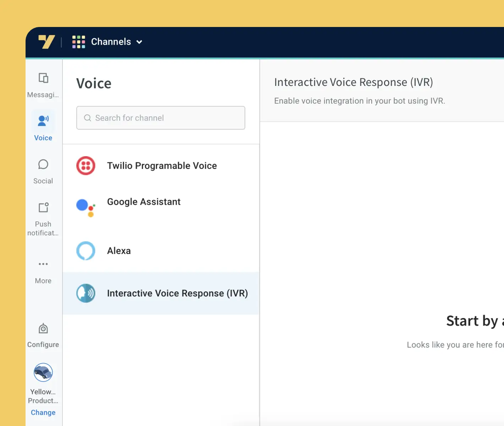Select Interactive Voice Response (IVR) channel
Screen dimensions: 504x426
(177, 293)
